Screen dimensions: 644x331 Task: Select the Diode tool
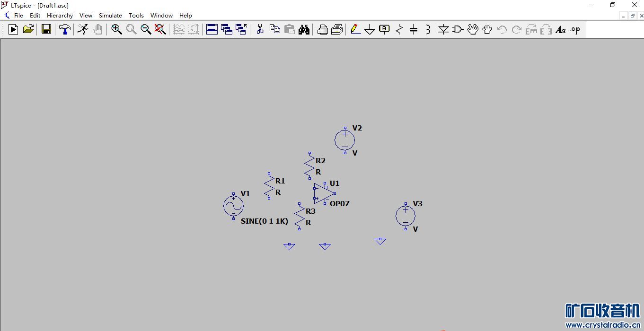click(443, 29)
